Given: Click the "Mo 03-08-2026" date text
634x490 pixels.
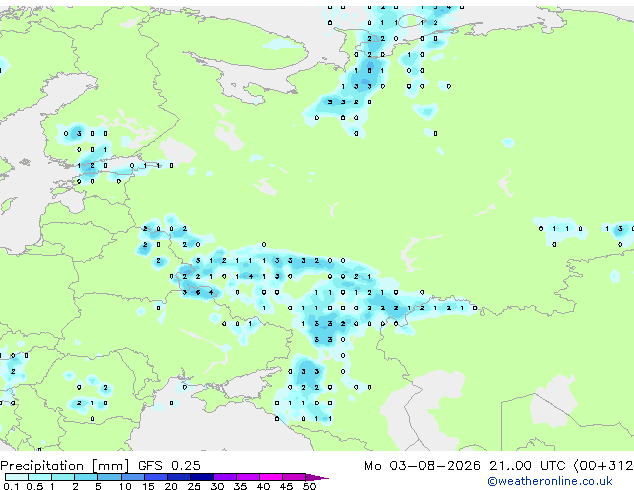Looking at the screenshot, I should tap(422, 466).
